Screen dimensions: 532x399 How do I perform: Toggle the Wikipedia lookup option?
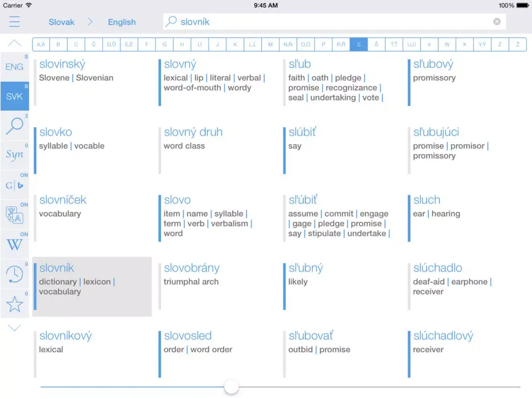click(15, 244)
